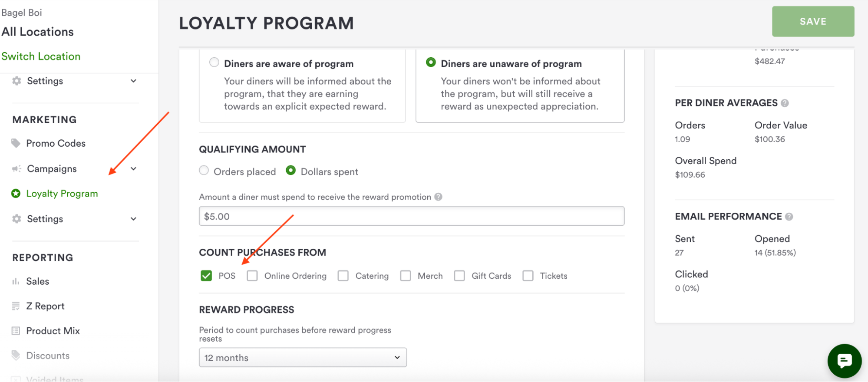The image size is (868, 382).
Task: Click the green Save button
Action: tap(813, 22)
